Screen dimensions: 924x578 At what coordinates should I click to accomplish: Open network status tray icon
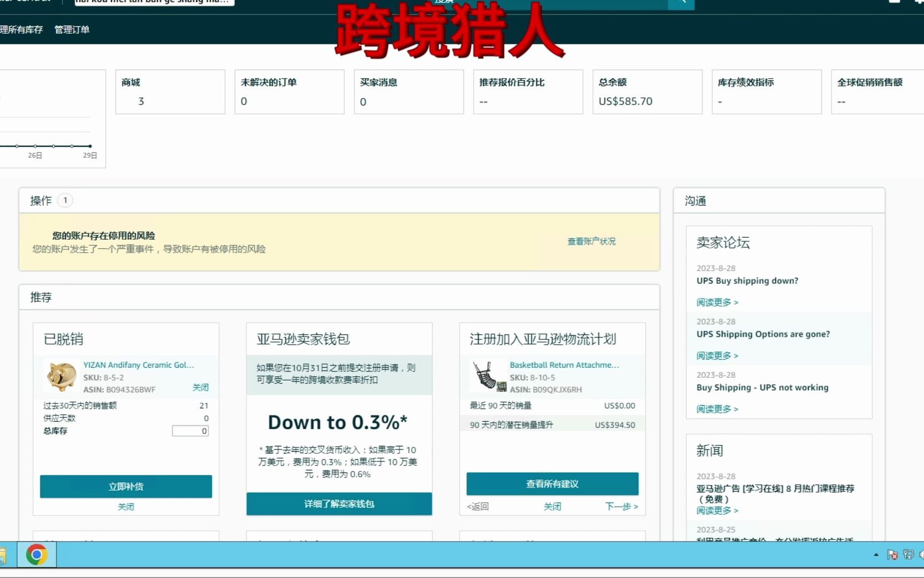point(908,555)
